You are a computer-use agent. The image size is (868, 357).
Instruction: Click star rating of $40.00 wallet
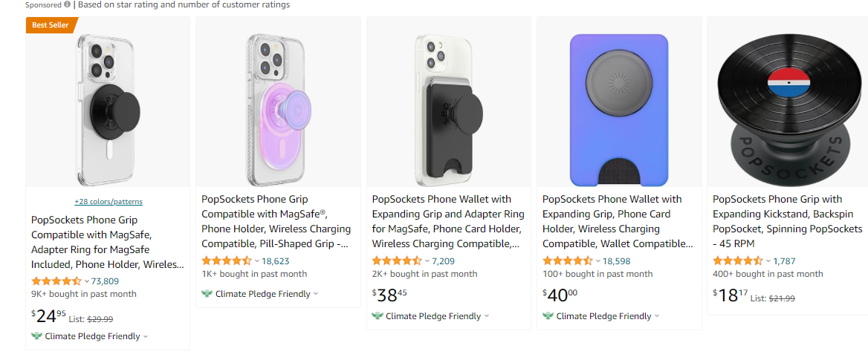point(568,261)
